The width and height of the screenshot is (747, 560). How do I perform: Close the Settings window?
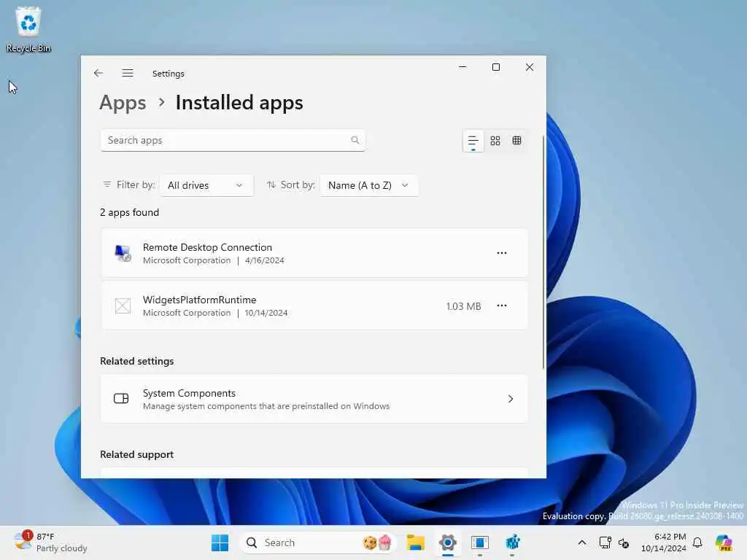point(530,67)
